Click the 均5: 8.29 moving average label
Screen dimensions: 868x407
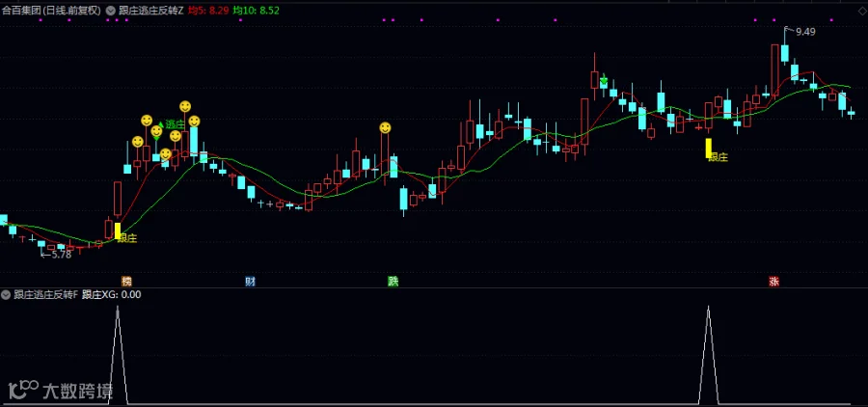click(x=208, y=10)
